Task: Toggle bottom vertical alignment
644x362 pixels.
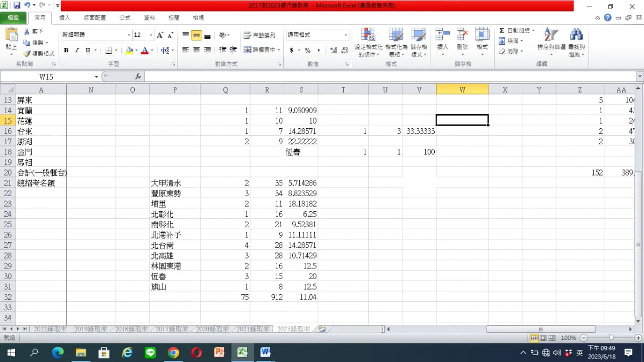Action: point(207,35)
